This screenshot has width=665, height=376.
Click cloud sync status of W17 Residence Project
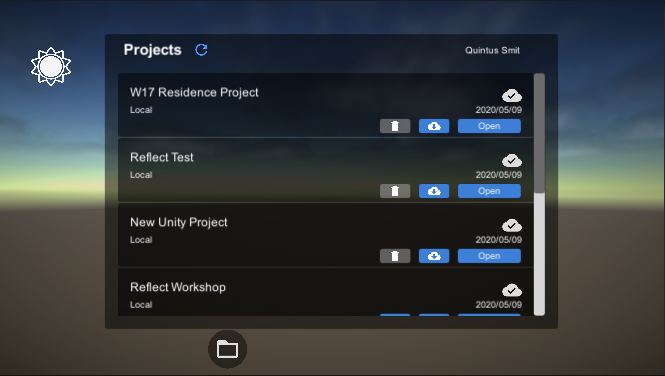[512, 96]
